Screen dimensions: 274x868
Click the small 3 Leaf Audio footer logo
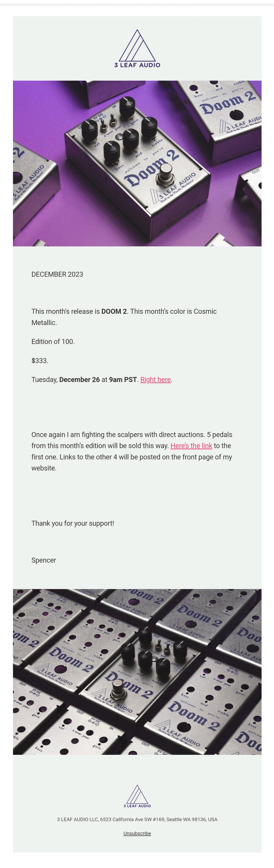137,796
